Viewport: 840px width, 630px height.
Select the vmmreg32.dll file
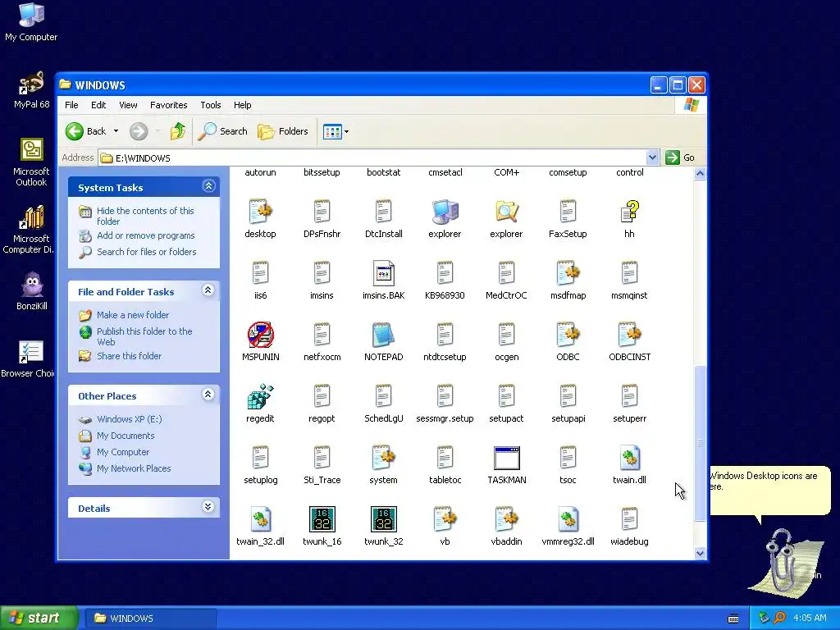click(x=568, y=519)
